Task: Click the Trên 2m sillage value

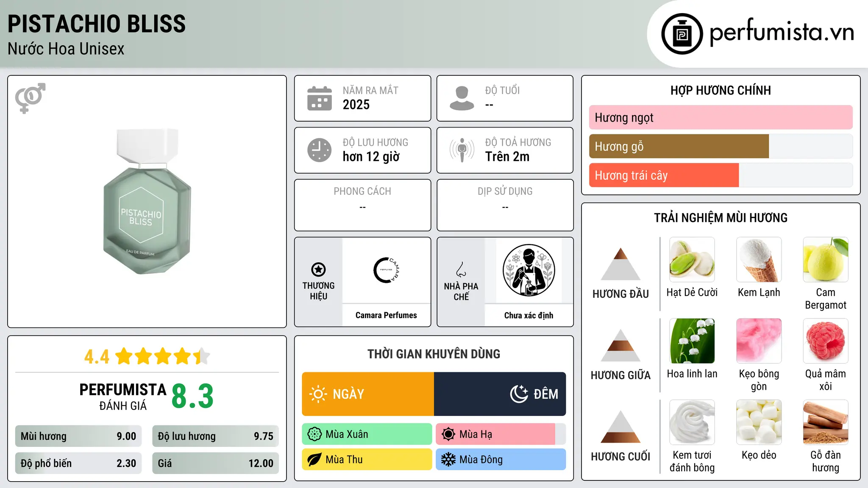Action: pyautogui.click(x=507, y=157)
